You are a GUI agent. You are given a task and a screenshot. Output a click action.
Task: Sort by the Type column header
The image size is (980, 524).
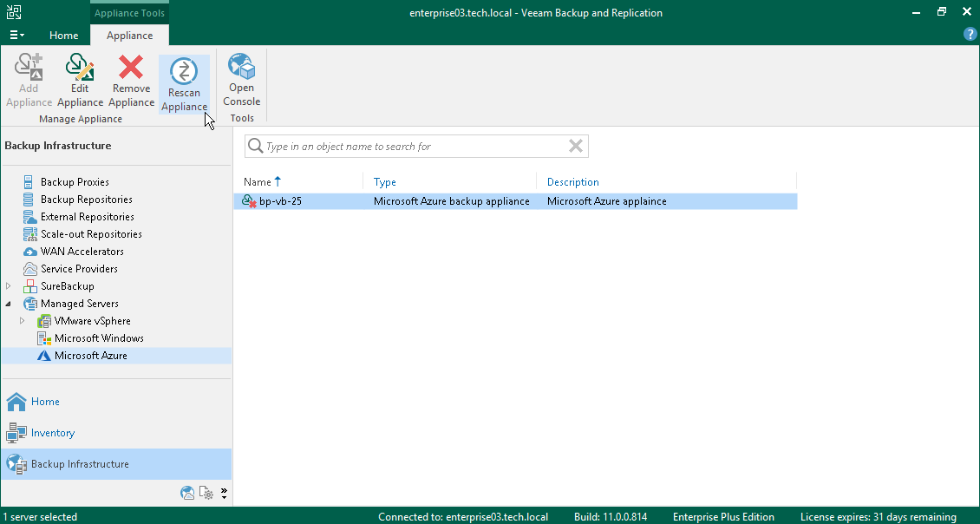point(385,182)
